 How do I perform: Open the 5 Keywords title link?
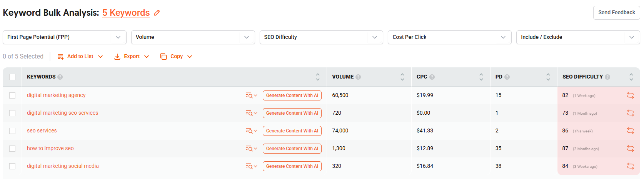[126, 13]
